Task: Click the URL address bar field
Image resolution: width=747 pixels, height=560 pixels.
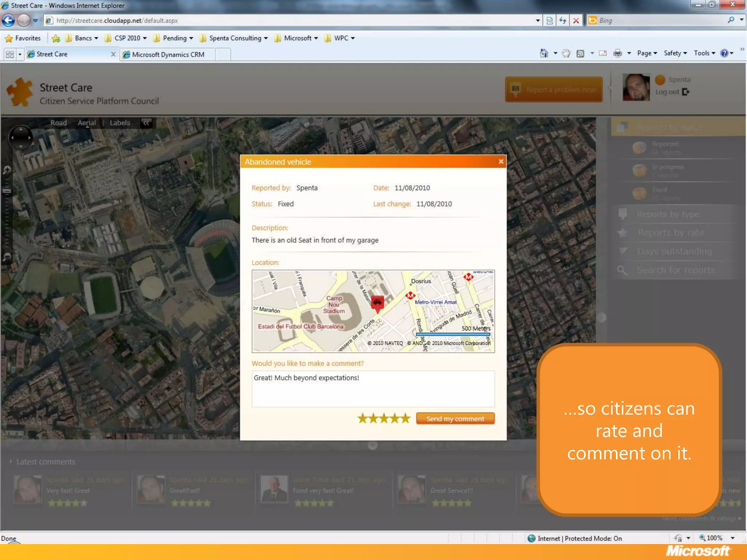Action: (292, 20)
